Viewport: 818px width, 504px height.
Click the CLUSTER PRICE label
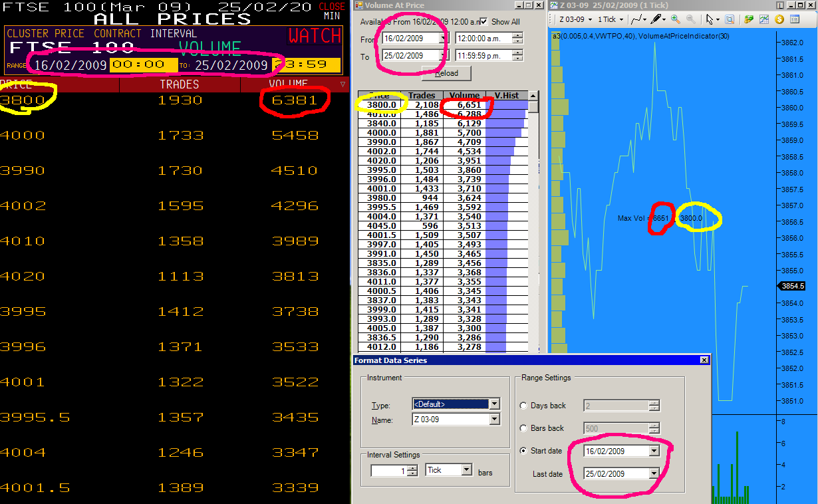click(45, 33)
